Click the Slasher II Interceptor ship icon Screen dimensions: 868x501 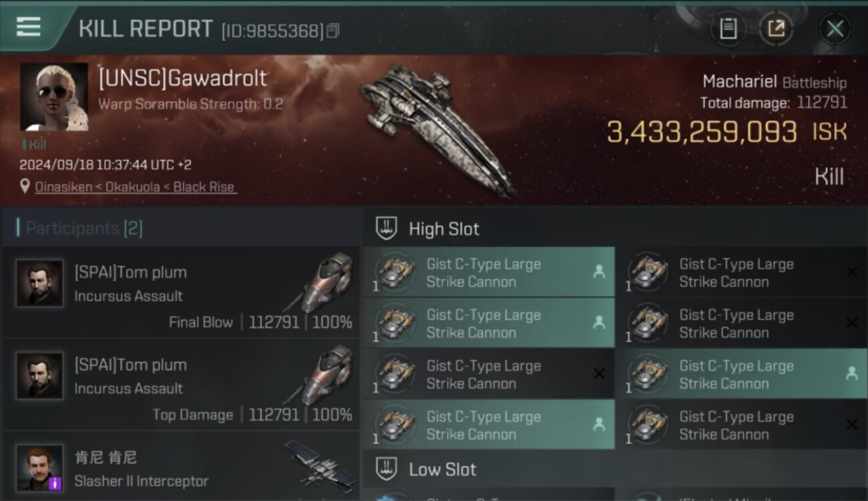[320, 466]
